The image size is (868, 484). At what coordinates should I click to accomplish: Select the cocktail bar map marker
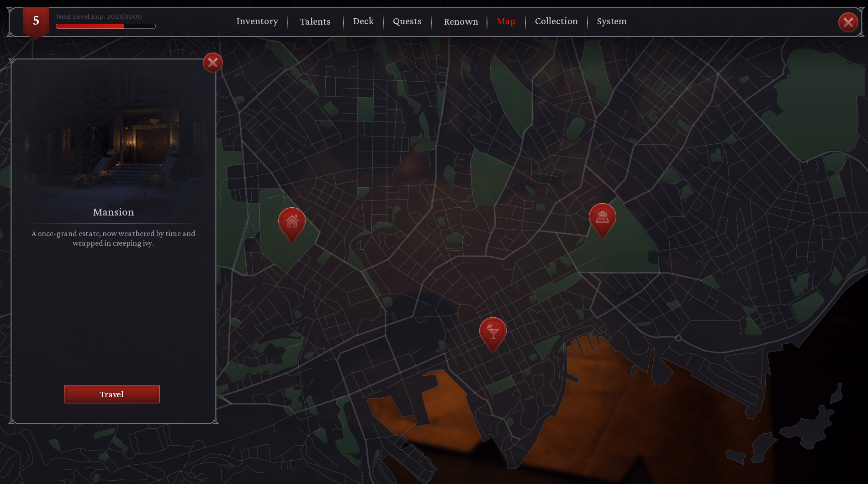click(x=492, y=332)
